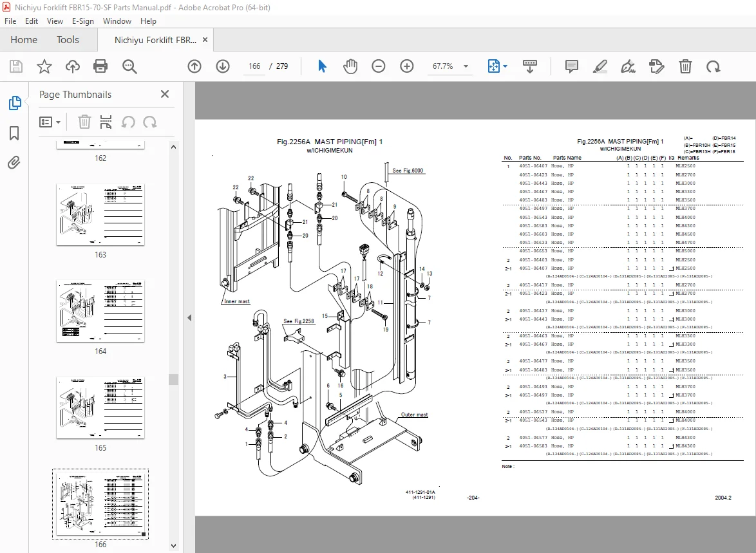Zoom in with plus icon
Image resolution: width=756 pixels, height=553 pixels.
pyautogui.click(x=407, y=66)
